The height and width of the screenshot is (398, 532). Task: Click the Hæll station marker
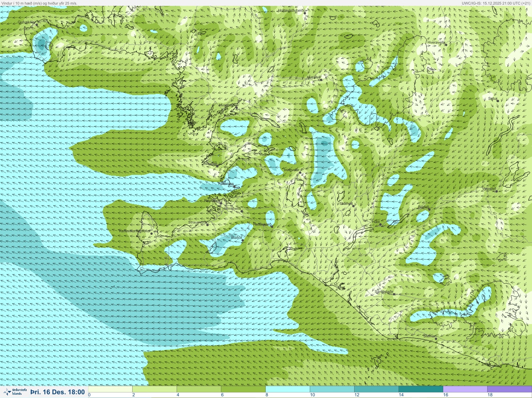click(380, 225)
